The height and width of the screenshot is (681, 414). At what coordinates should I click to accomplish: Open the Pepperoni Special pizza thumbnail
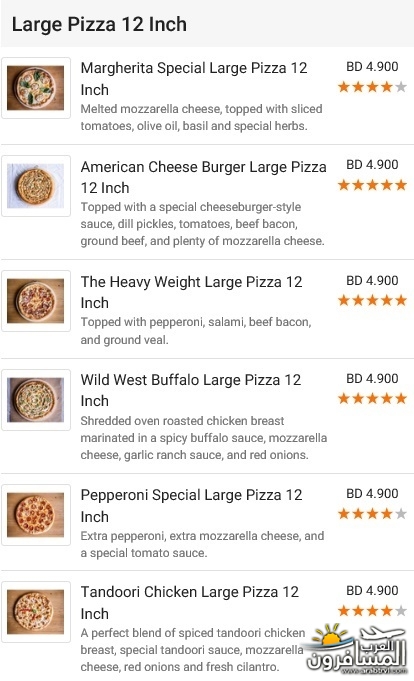pyautogui.click(x=36, y=515)
